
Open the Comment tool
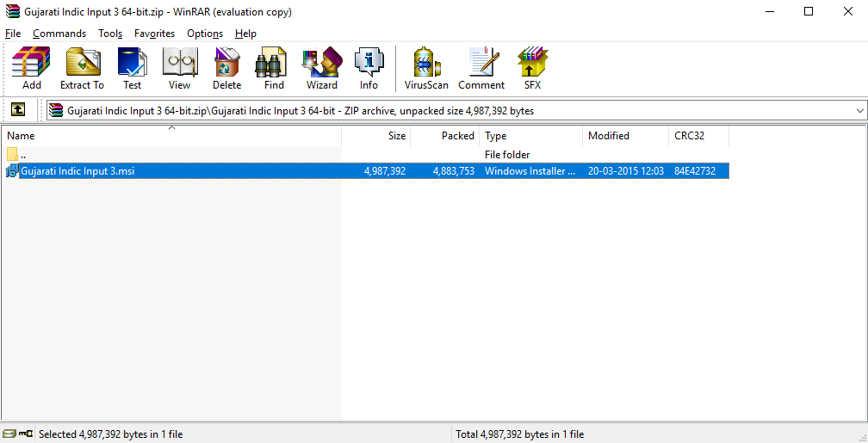pyautogui.click(x=481, y=68)
